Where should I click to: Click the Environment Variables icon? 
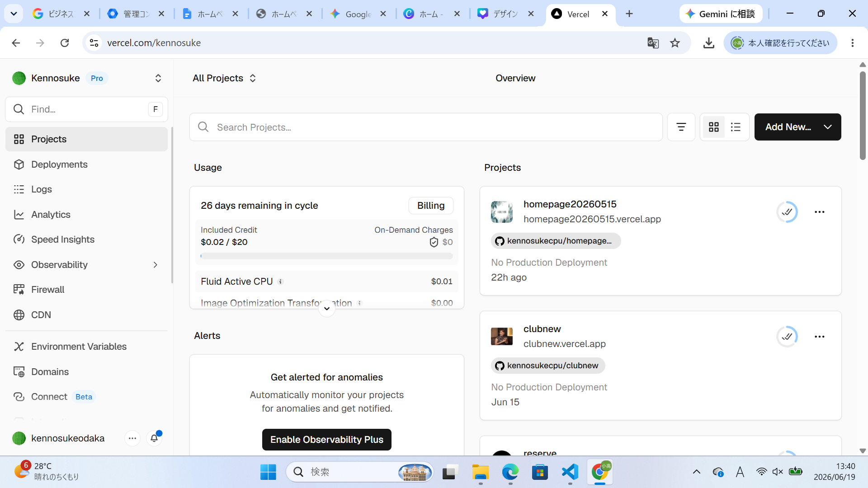click(x=19, y=347)
